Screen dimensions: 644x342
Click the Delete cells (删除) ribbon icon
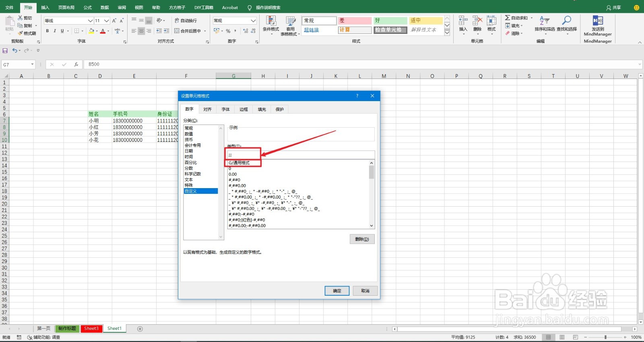click(477, 21)
